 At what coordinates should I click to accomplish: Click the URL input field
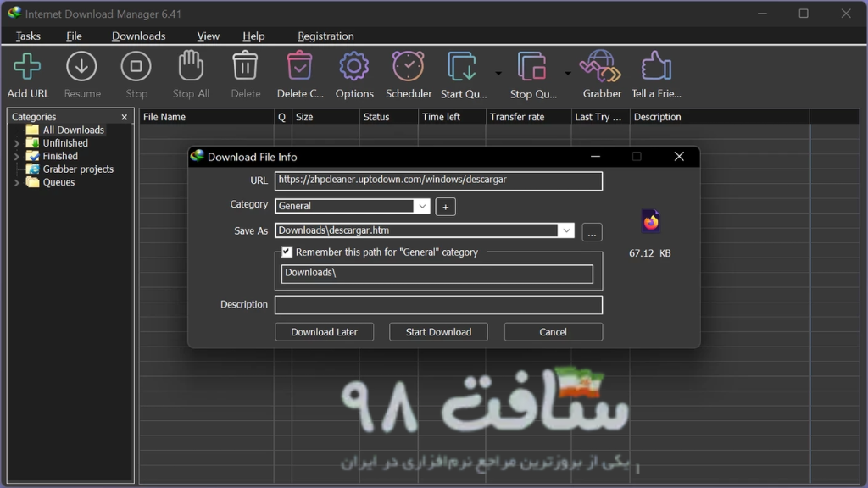pos(438,181)
